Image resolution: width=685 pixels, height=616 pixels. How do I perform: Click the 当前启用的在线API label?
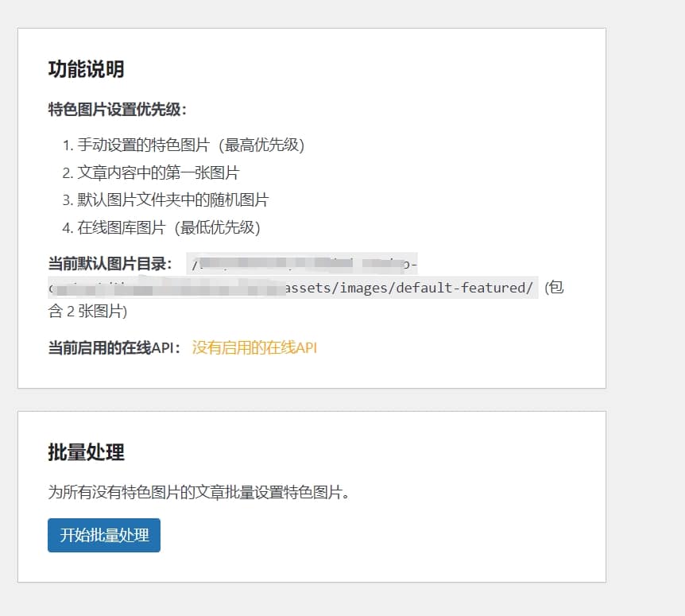pos(114,347)
